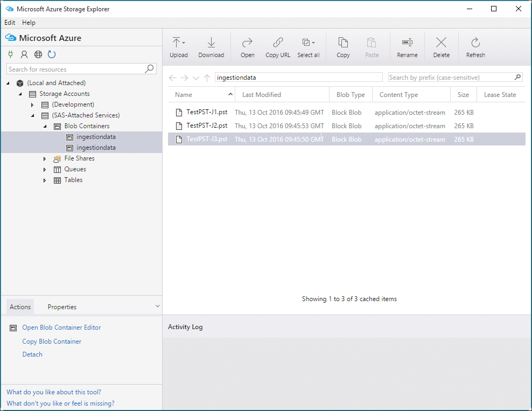
Task: Open the Select all dropdown arrow
Action: coord(313,43)
